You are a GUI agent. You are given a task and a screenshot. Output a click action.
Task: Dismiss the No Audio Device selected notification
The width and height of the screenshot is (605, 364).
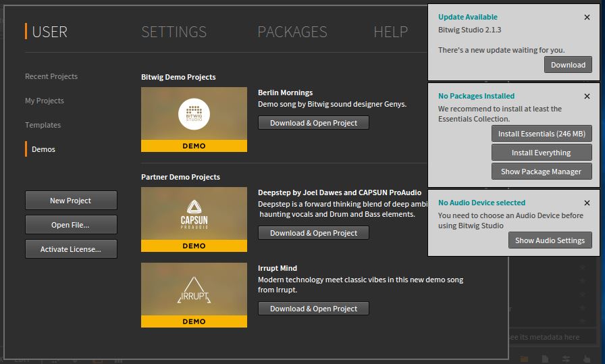click(x=587, y=203)
